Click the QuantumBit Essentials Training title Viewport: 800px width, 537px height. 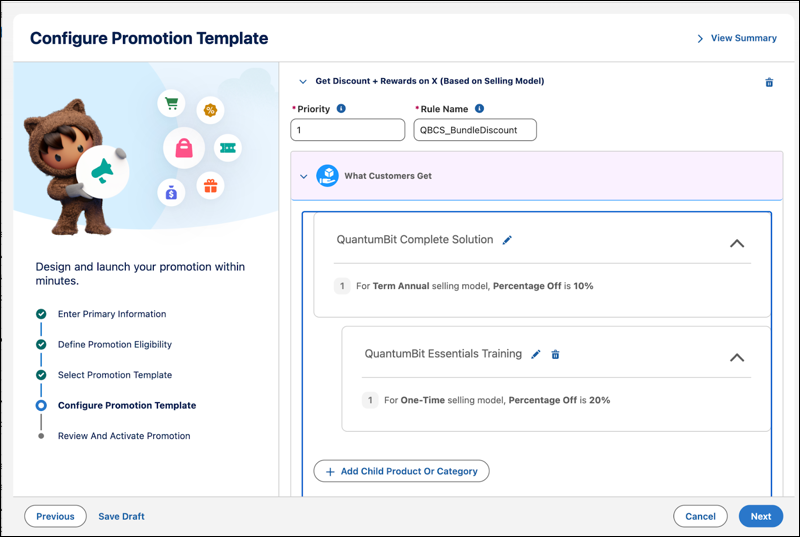443,354
